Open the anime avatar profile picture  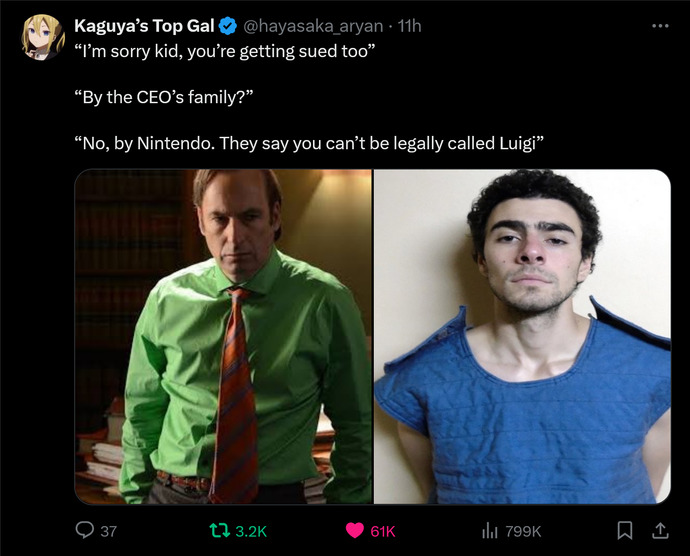tap(43, 37)
